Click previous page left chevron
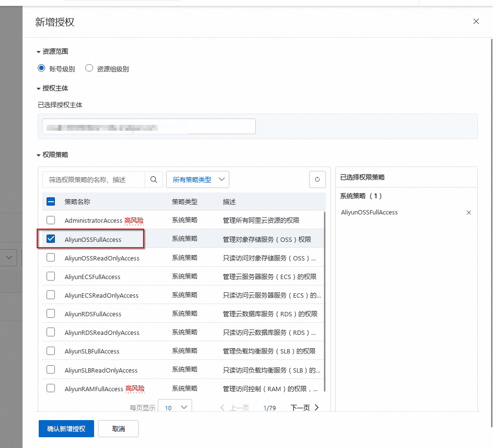The width and height of the screenshot is (493, 448). (x=222, y=407)
